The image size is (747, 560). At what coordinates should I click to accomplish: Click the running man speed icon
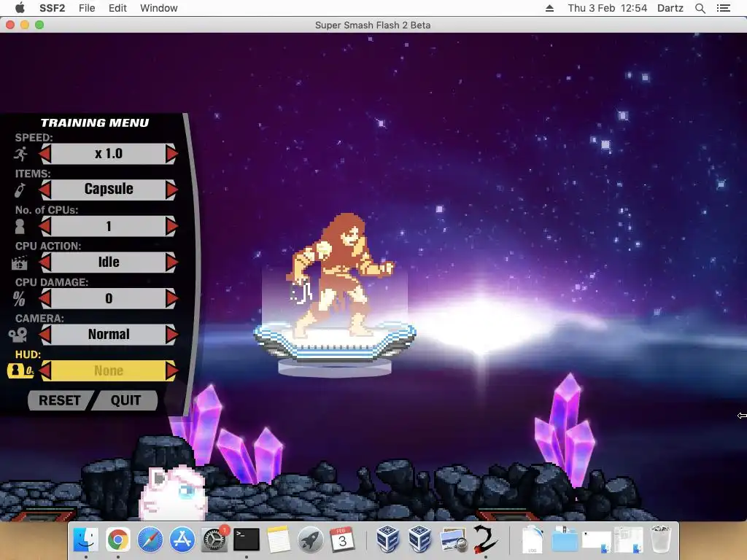[20, 154]
